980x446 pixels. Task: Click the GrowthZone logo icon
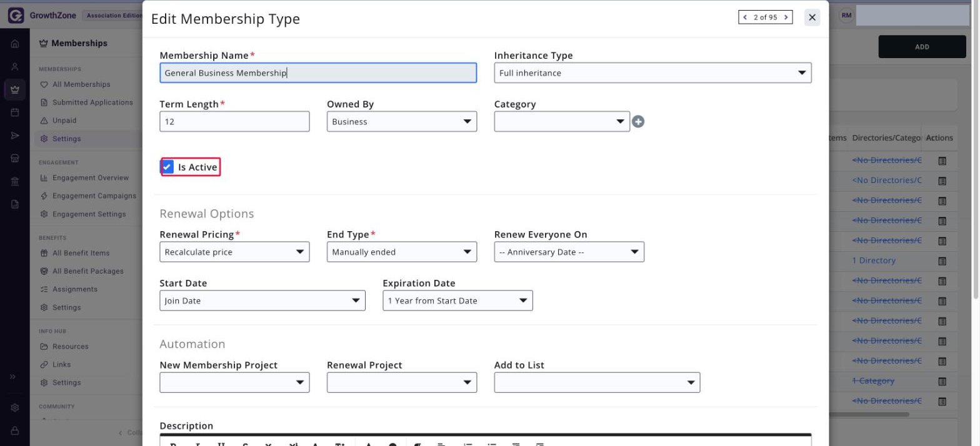[x=16, y=16]
